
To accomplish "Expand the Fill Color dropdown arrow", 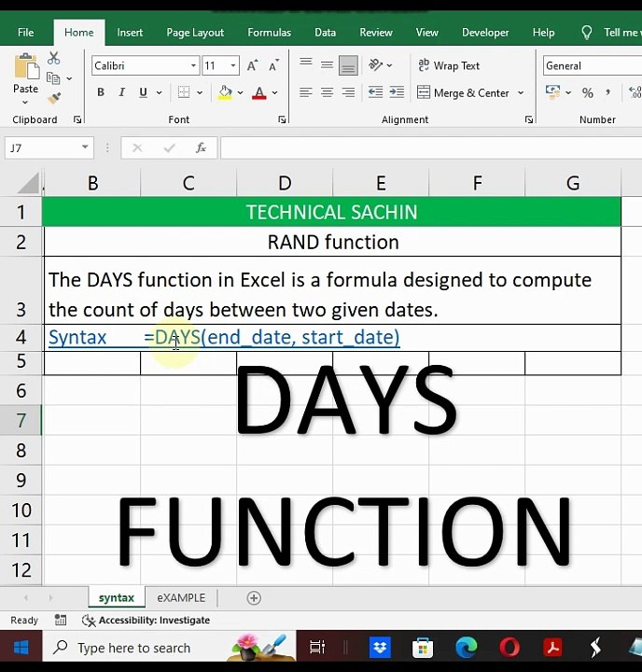I will click(240, 92).
